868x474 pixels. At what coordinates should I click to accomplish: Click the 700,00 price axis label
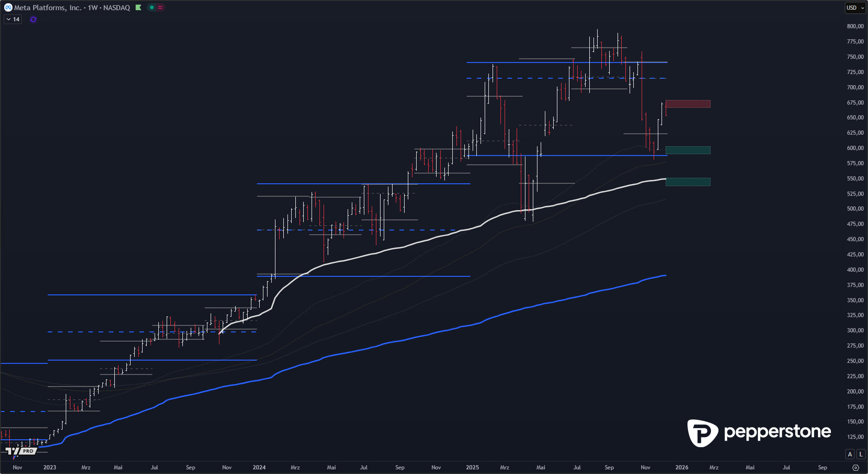click(856, 87)
